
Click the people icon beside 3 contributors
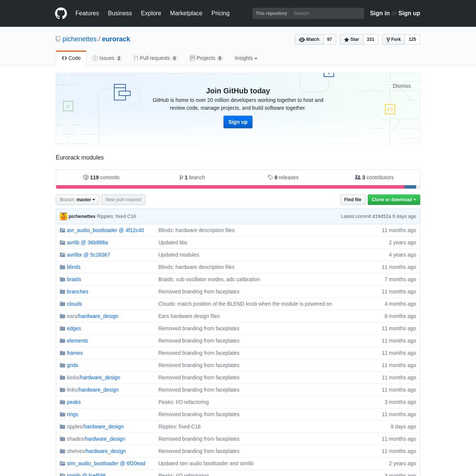(357, 177)
